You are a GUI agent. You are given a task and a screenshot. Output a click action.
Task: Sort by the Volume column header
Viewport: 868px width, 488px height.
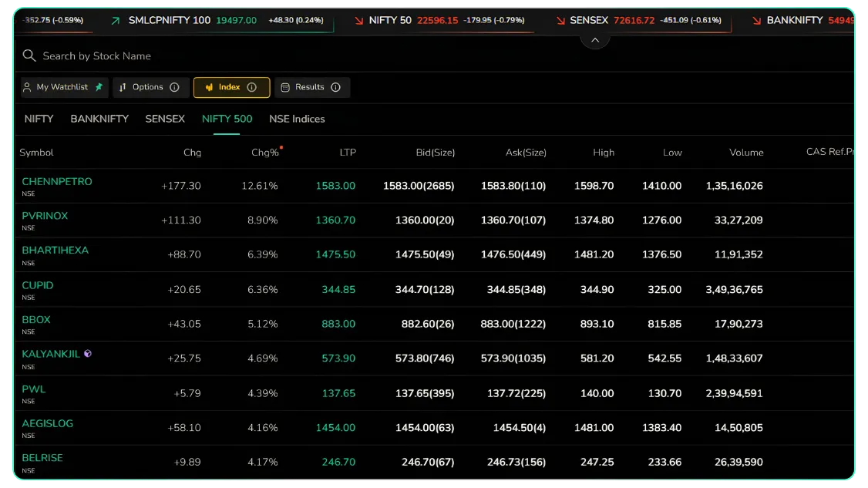[746, 153]
